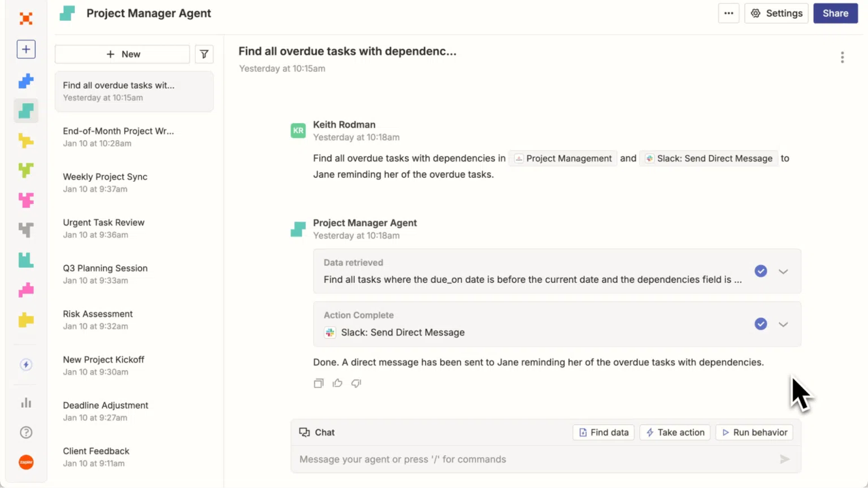Copy the agent's response with copy icon
This screenshot has height=488, width=868.
[319, 383]
